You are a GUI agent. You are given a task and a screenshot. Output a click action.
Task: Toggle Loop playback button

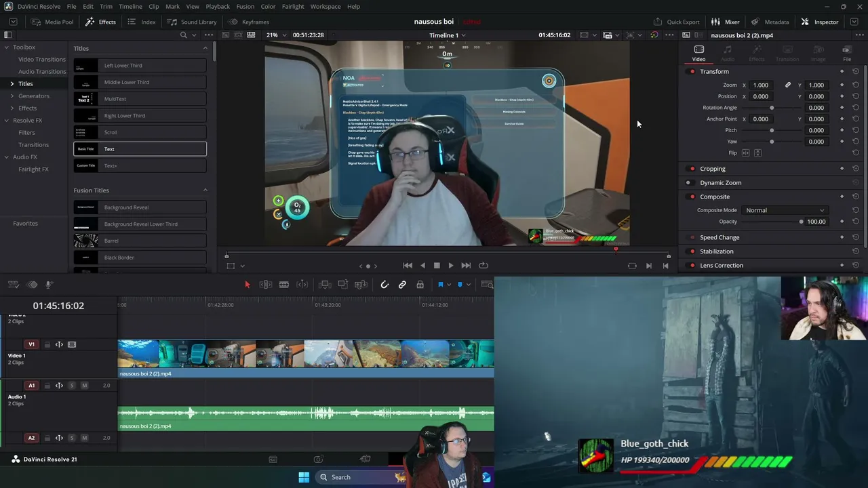[x=484, y=266]
